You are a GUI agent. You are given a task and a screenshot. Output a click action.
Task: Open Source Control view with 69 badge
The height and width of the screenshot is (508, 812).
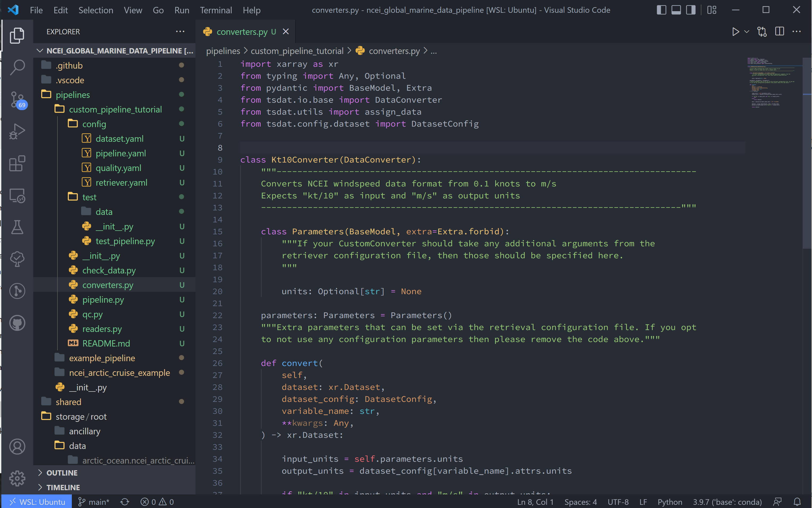[x=17, y=99]
